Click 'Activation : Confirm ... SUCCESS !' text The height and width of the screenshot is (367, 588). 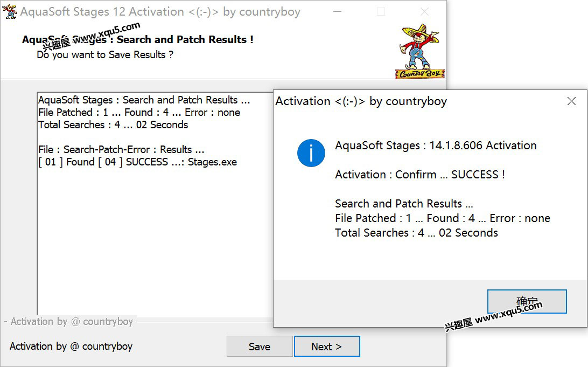420,175
